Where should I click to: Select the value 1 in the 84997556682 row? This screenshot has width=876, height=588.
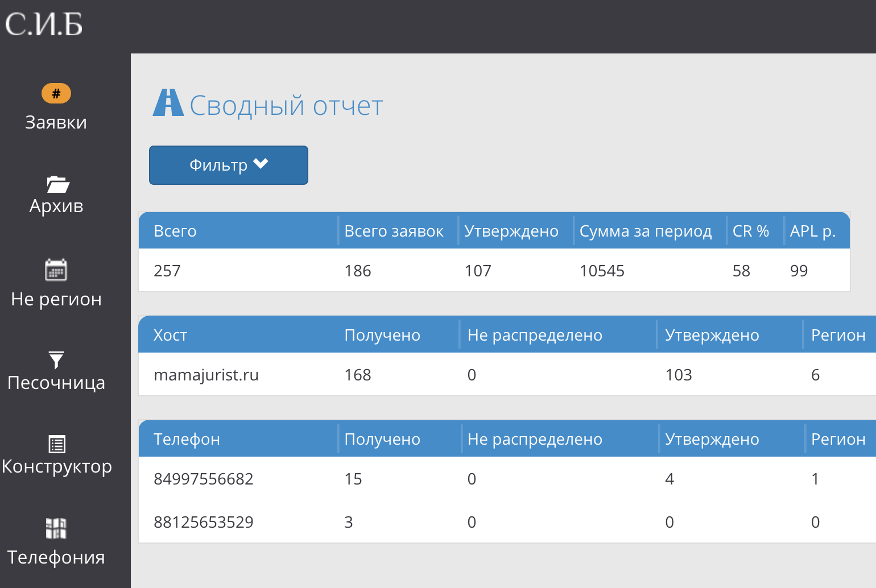point(815,479)
